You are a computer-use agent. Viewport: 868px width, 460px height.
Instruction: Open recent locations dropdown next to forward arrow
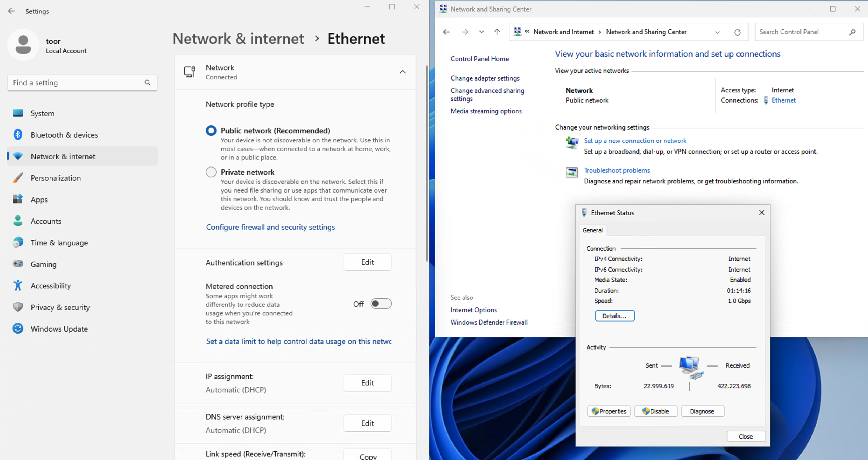481,32
